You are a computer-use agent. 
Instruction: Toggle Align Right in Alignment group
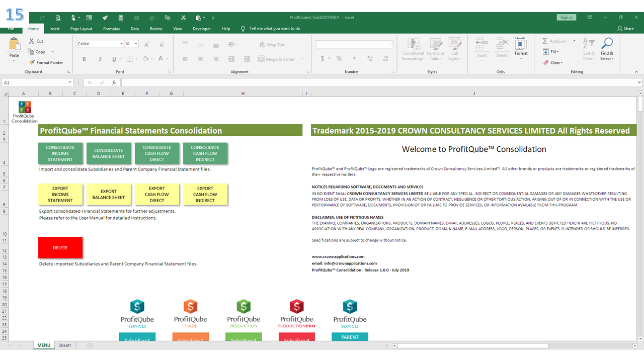215,59
